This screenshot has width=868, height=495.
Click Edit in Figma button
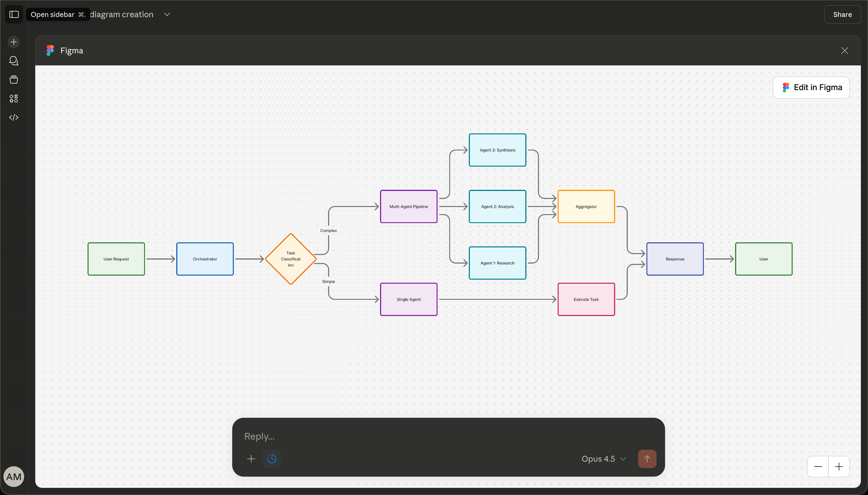click(811, 87)
